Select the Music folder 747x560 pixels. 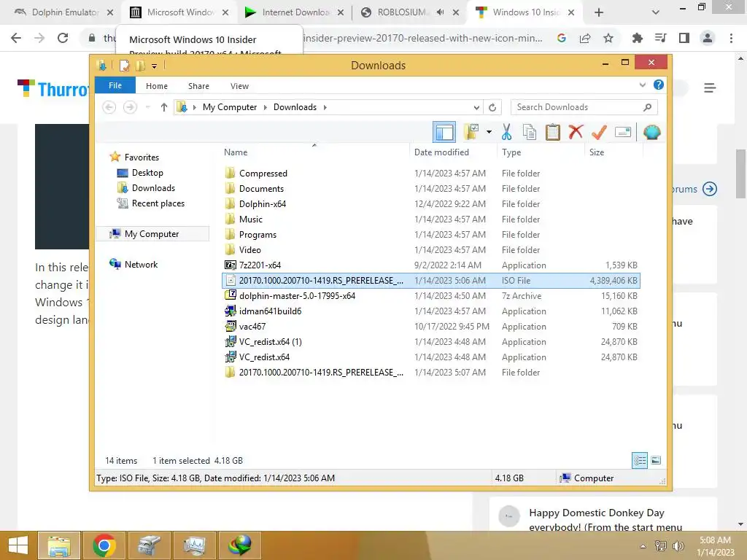pyautogui.click(x=251, y=219)
